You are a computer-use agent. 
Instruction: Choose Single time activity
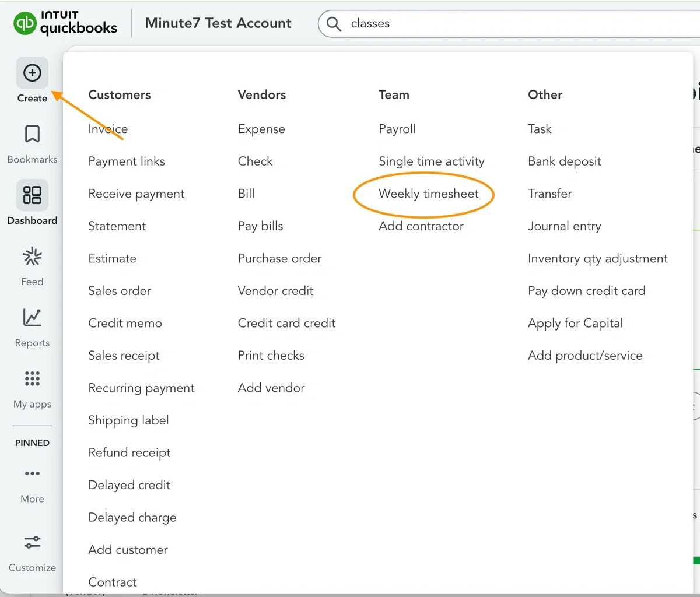pyautogui.click(x=431, y=161)
